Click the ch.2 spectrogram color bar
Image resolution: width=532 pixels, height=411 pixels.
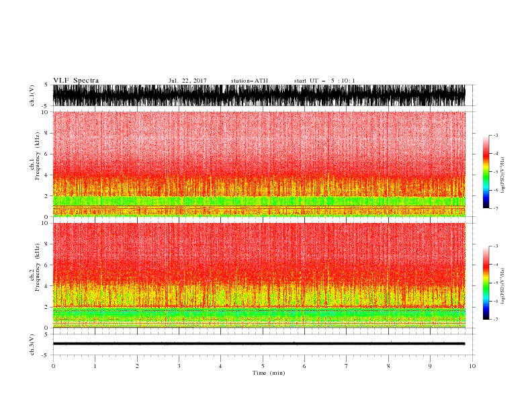tap(486, 283)
